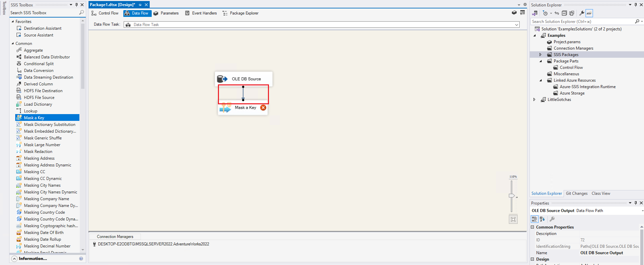Collapse the Common Properties section
Screen dimensions: 644x265
pos(532,227)
